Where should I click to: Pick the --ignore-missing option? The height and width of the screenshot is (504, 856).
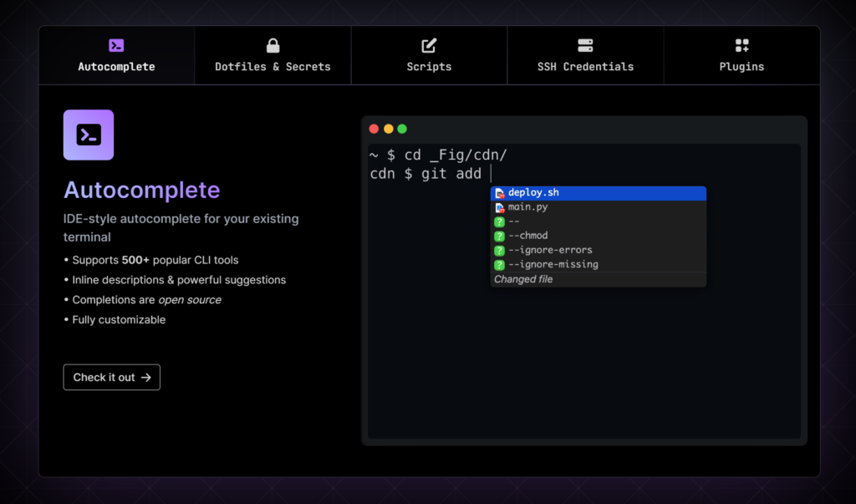(553, 264)
